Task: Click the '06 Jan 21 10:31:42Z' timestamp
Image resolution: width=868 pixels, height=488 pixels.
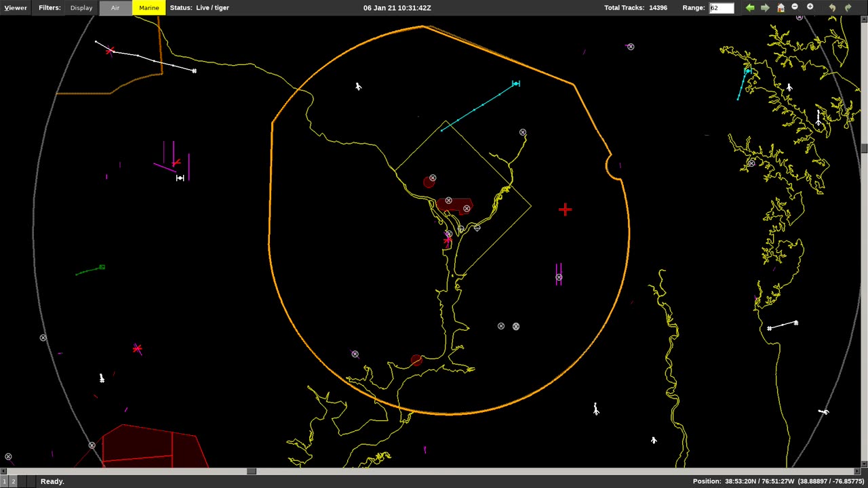Action: click(x=397, y=8)
